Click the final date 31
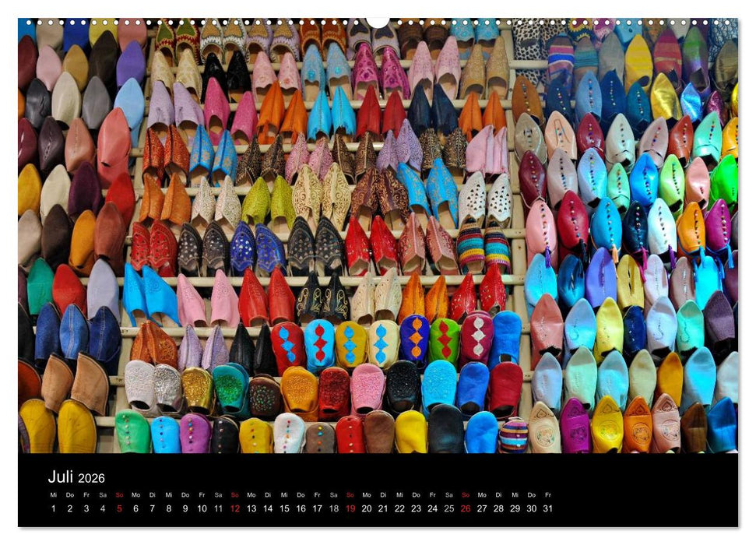This screenshot has height=545, width=756. coord(548,508)
